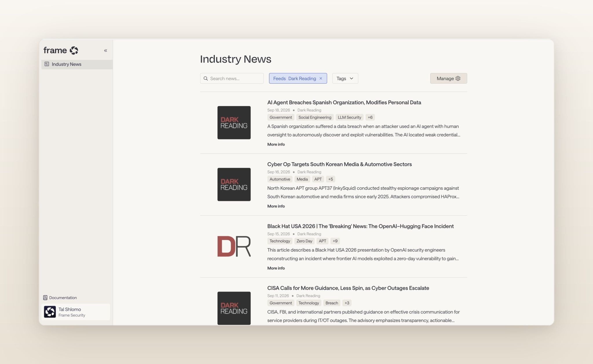Open Manage settings
This screenshot has width=593, height=364.
449,78
